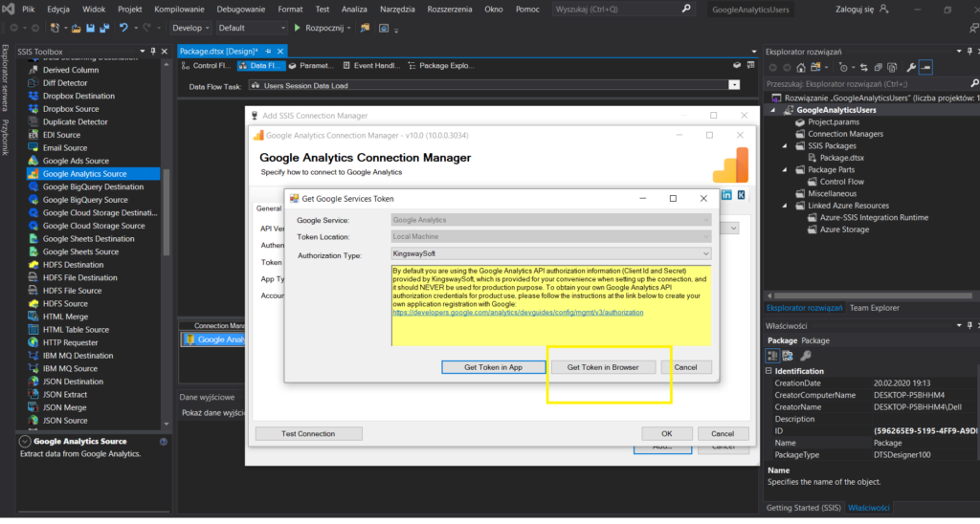This screenshot has width=980, height=524.
Task: Choose HTML Merge in toolbox
Action: coord(65,317)
